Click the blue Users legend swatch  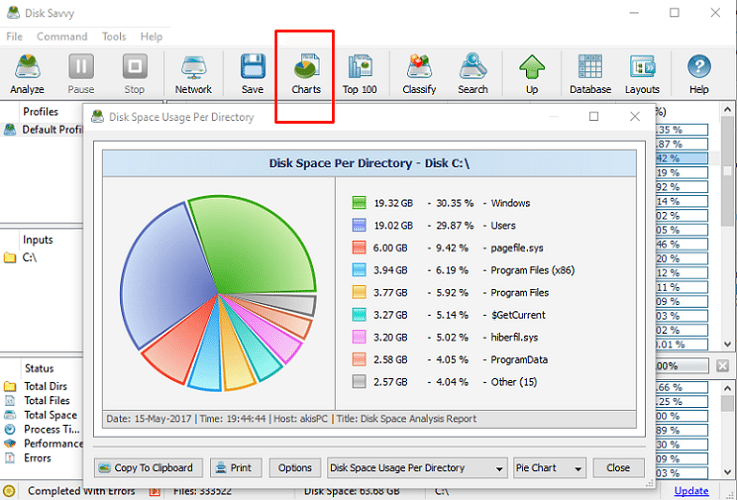[x=359, y=226]
